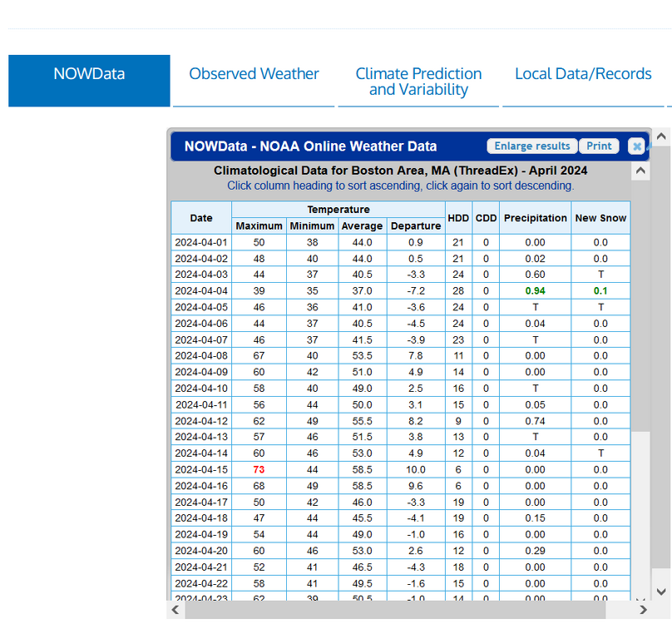Screen dimensions: 672x624
Task: Click the horizontal scrollbar thumb below the table
Action: pyautogui.click(x=395, y=609)
